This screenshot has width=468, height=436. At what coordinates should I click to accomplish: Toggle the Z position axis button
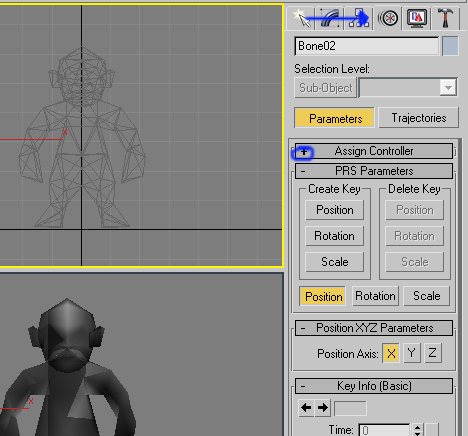[x=432, y=353]
